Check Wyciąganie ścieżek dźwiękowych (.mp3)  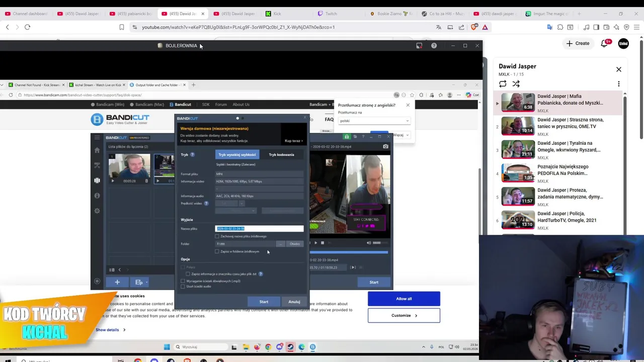[x=183, y=281]
